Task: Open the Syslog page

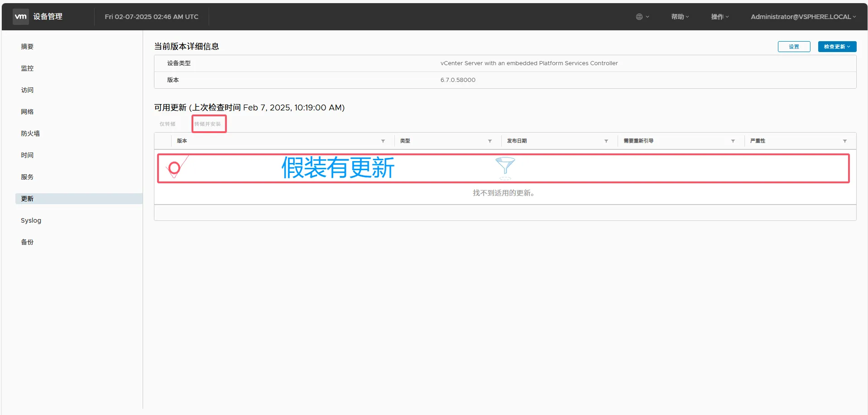Action: tap(31, 220)
